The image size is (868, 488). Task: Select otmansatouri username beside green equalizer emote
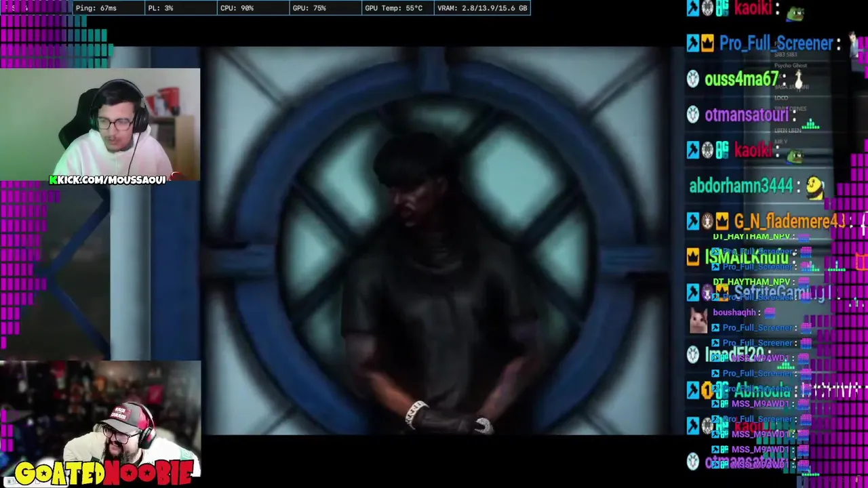point(746,115)
